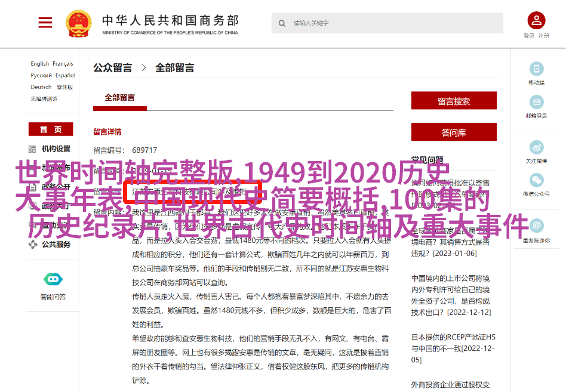Screen dimensions: 566x392
Task: Click the 答问库 button
Action: coord(454,132)
